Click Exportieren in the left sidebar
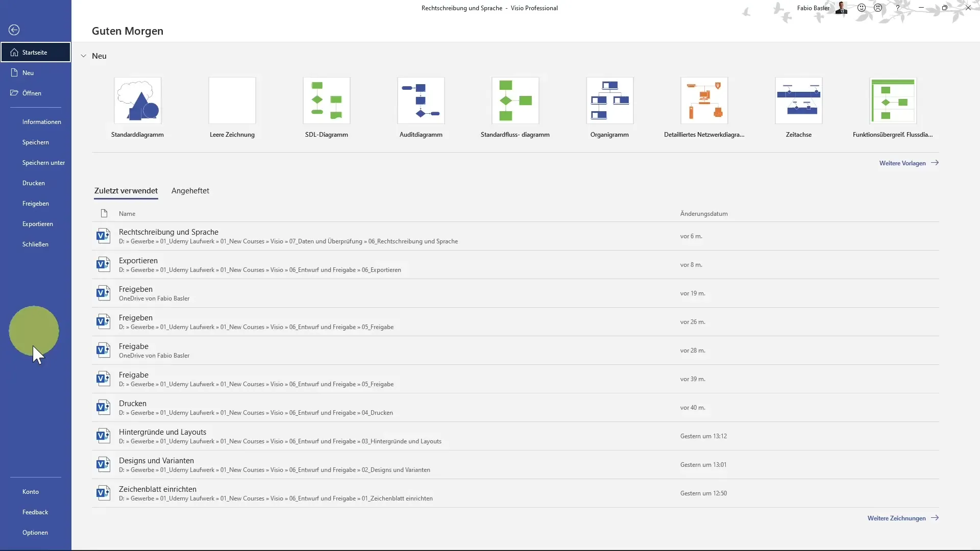Viewport: 980px width, 551px height. coord(37,223)
